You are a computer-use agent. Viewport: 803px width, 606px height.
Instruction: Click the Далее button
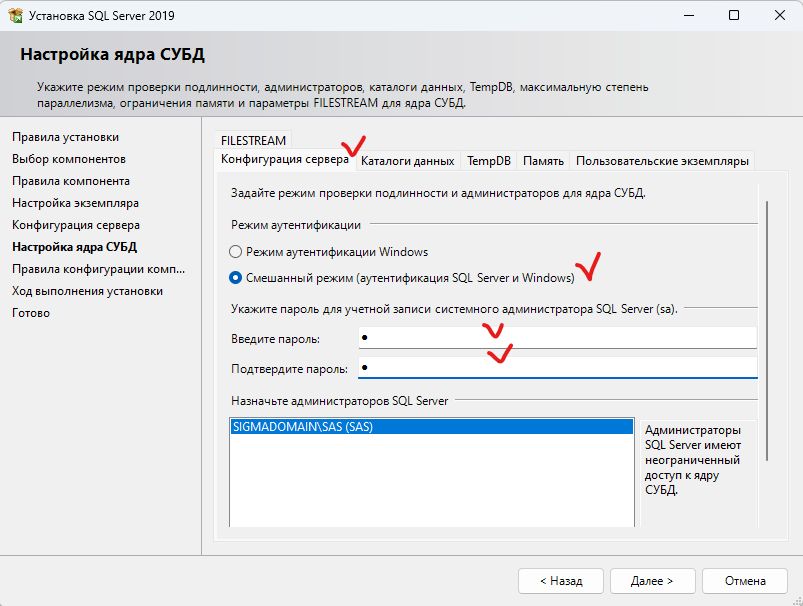coord(652,581)
